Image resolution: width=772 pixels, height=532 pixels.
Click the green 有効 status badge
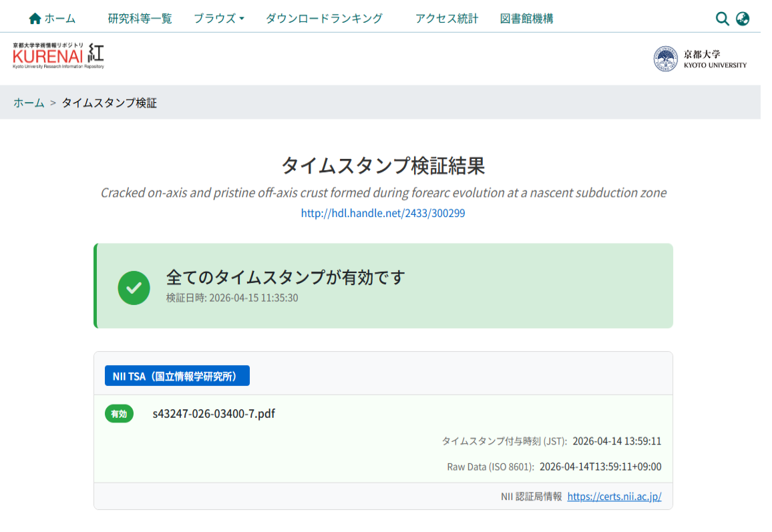pyautogui.click(x=119, y=414)
